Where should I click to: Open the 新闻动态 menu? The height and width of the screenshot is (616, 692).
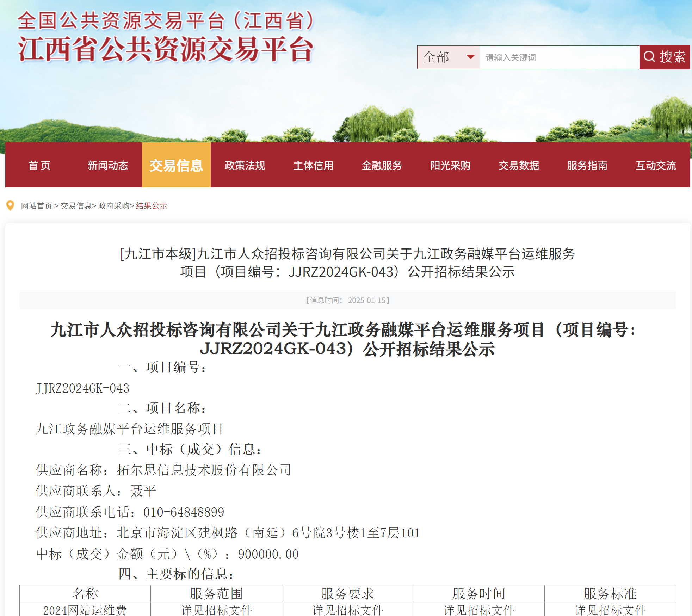(107, 166)
